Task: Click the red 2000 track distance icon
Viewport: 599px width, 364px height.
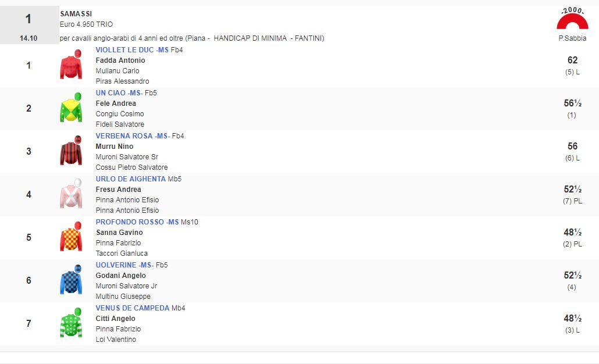Action: (572, 20)
